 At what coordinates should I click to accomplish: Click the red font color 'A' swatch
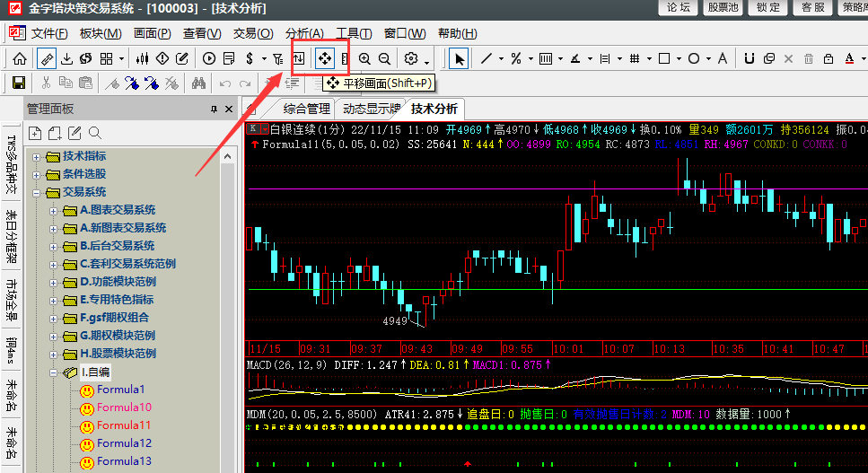click(849, 58)
